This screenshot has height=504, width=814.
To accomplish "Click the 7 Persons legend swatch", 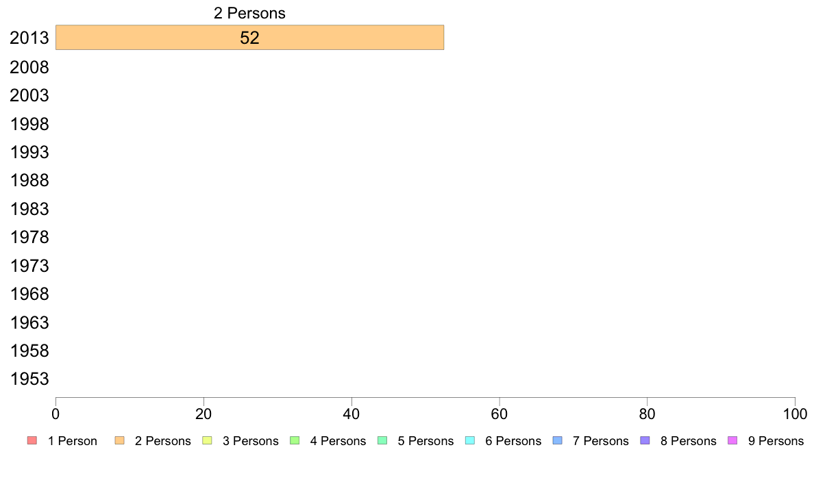I will pyautogui.click(x=558, y=441).
